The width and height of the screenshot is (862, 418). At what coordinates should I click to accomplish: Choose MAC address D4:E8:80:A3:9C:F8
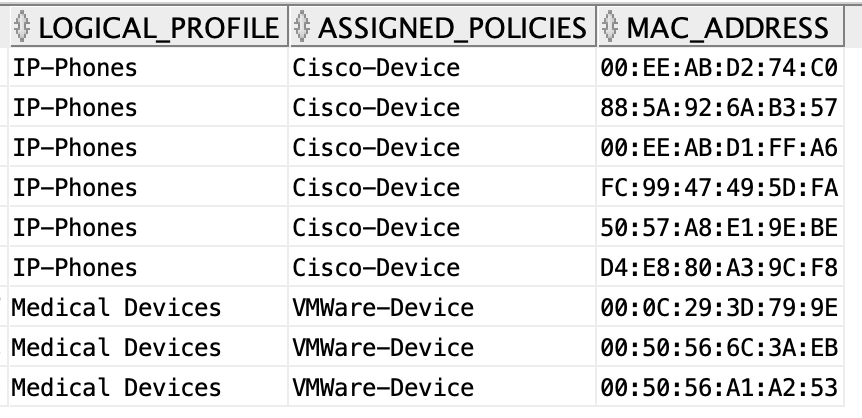click(x=719, y=267)
